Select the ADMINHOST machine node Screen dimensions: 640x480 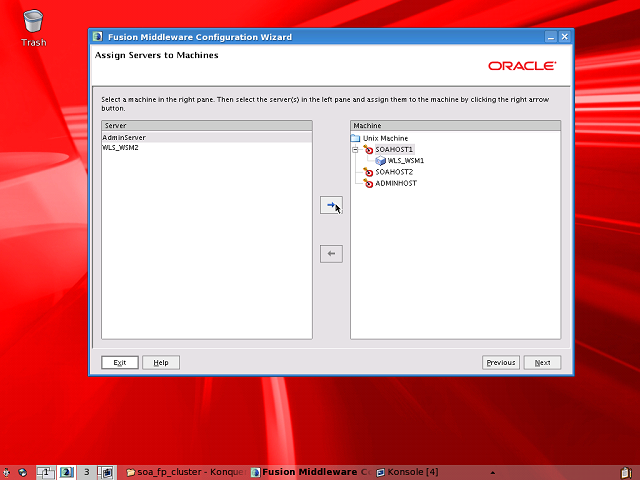click(396, 184)
